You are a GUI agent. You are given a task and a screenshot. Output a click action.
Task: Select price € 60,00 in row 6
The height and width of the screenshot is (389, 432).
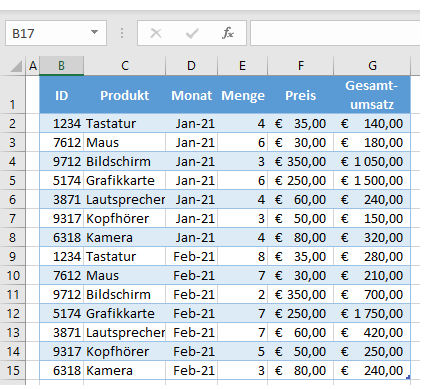pos(300,199)
